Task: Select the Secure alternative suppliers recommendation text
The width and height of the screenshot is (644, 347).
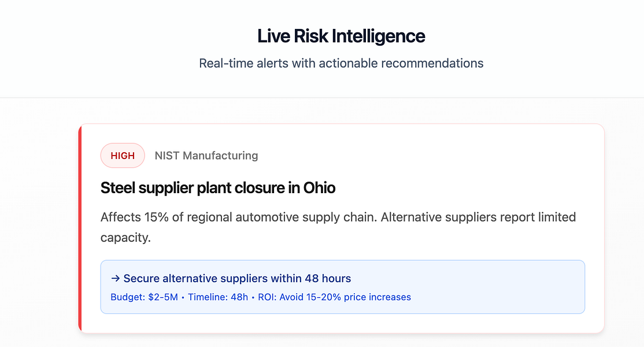Action: click(237, 279)
